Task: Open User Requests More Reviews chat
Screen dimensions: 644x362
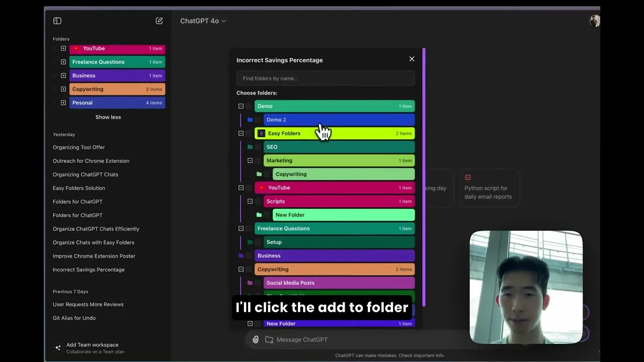Action: pyautogui.click(x=88, y=304)
